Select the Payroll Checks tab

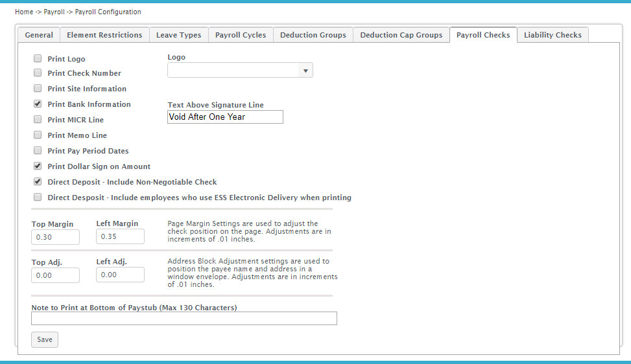pos(483,35)
